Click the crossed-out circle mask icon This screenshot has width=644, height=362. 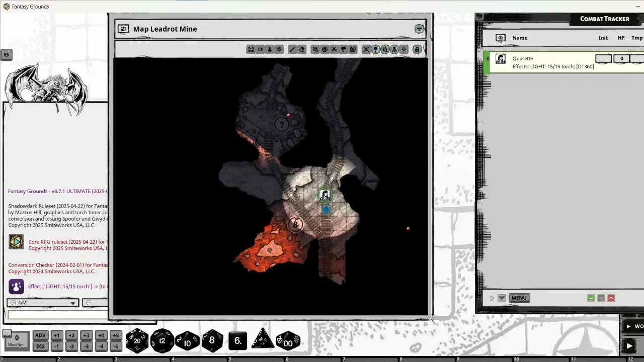click(353, 49)
